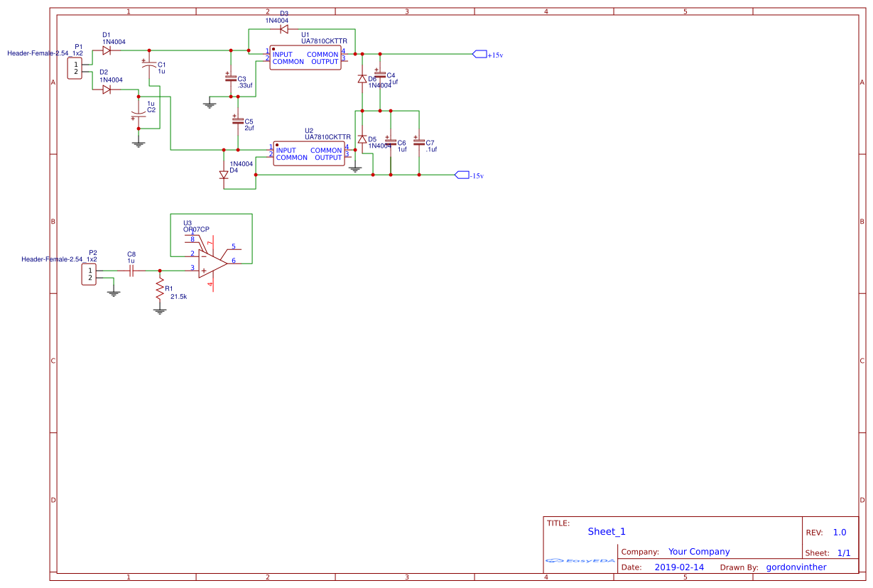Click the gordonvinther drawn-by text
The image size is (873, 588).
click(796, 567)
